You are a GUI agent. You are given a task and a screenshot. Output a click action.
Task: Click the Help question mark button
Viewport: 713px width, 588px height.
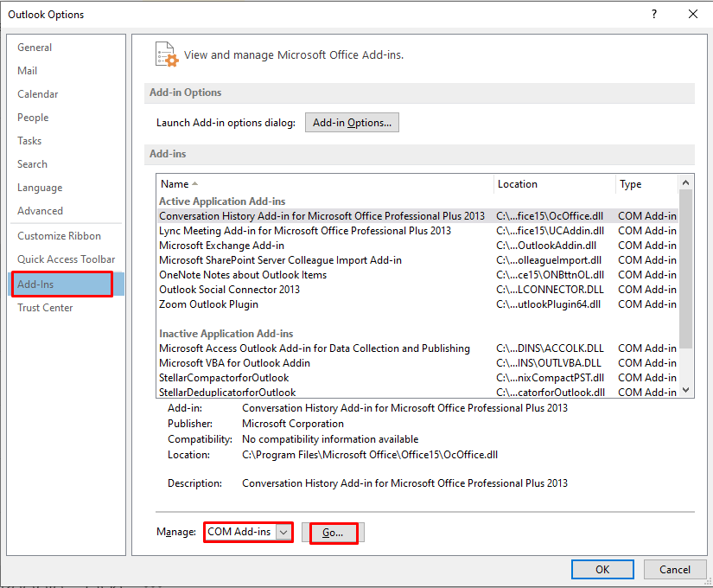click(654, 14)
